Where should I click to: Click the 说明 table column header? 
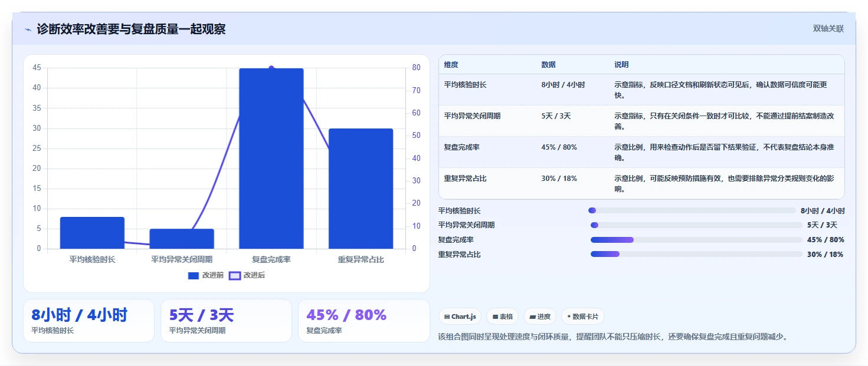tap(621, 65)
